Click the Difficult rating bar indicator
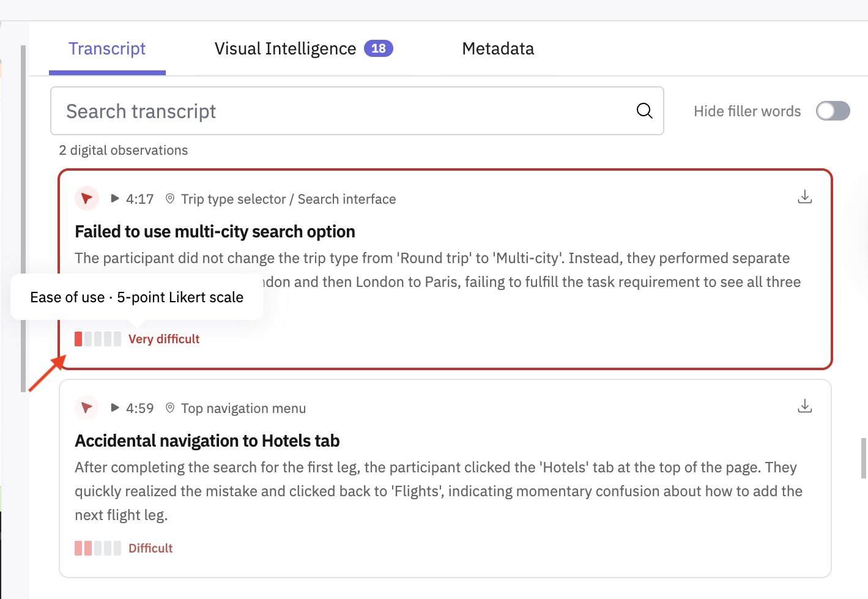868x599 pixels. 98,548
